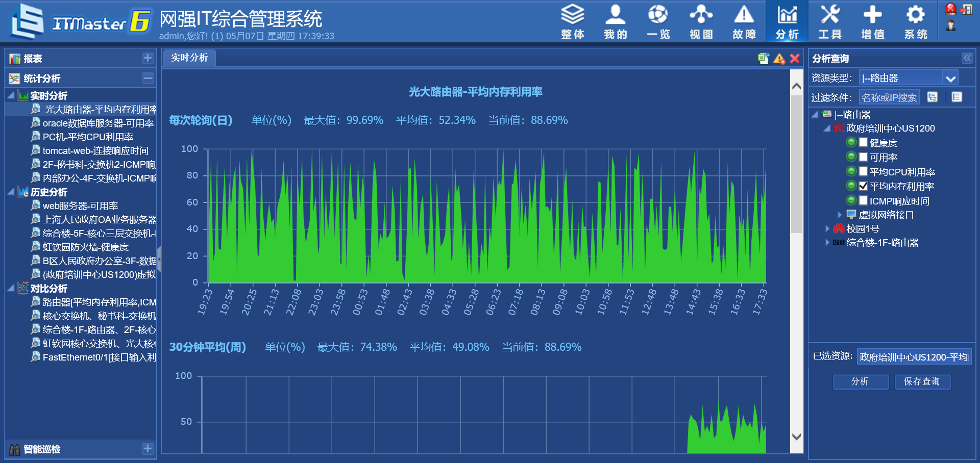The height and width of the screenshot is (463, 980).
Task: Collapse the 实时分析 tree node
Action: pyautogui.click(x=11, y=95)
